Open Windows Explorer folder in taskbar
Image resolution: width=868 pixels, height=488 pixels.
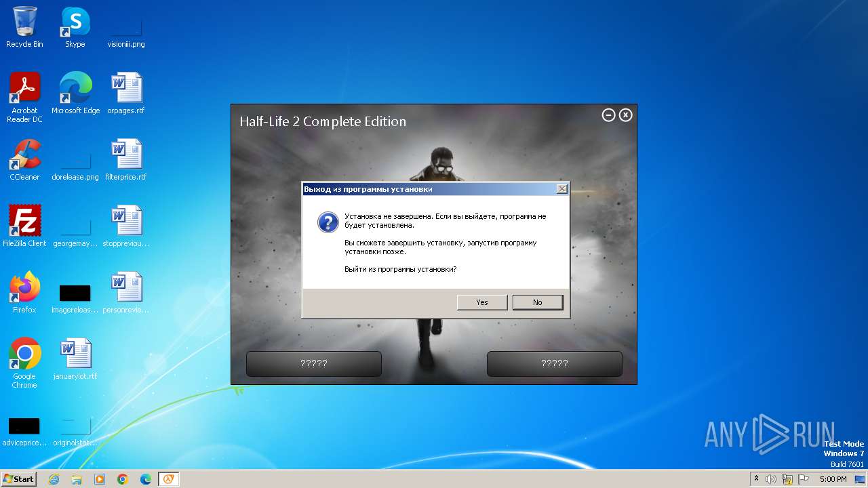(x=77, y=479)
